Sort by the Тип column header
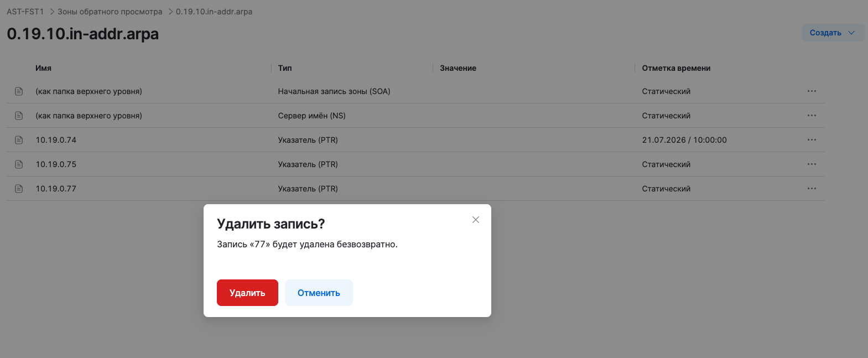868x358 pixels. pyautogui.click(x=285, y=68)
